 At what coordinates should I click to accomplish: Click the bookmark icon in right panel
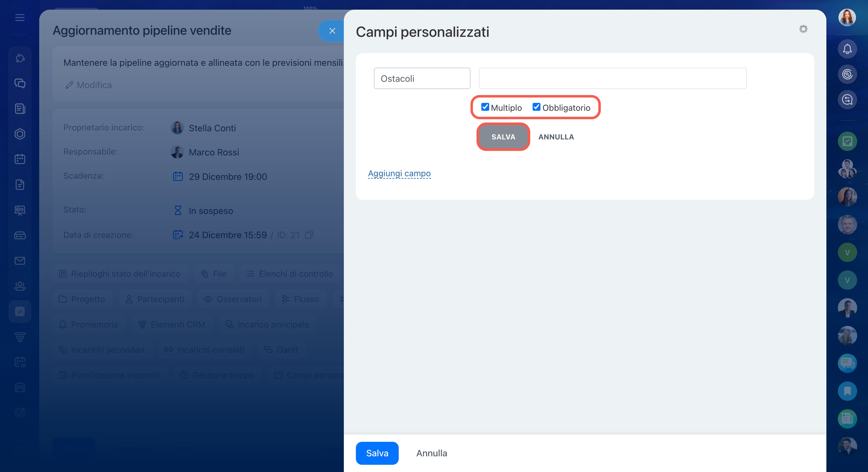coord(847,391)
